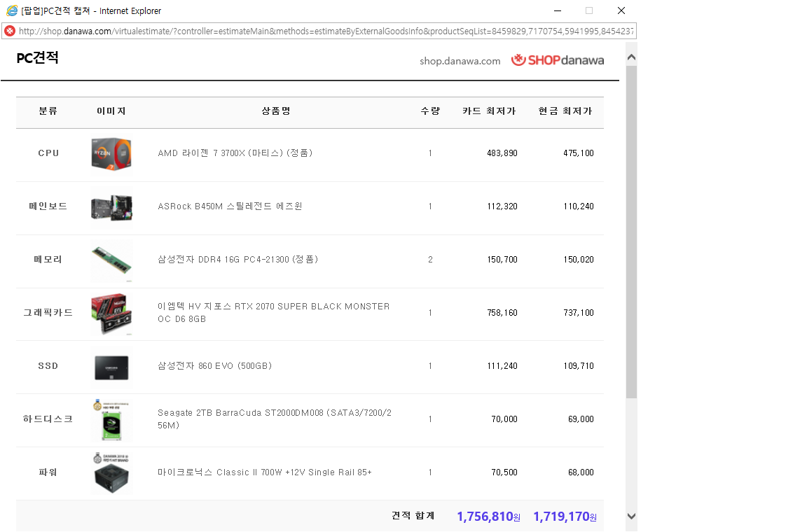Click cash total 1,719,170원

pos(565,517)
